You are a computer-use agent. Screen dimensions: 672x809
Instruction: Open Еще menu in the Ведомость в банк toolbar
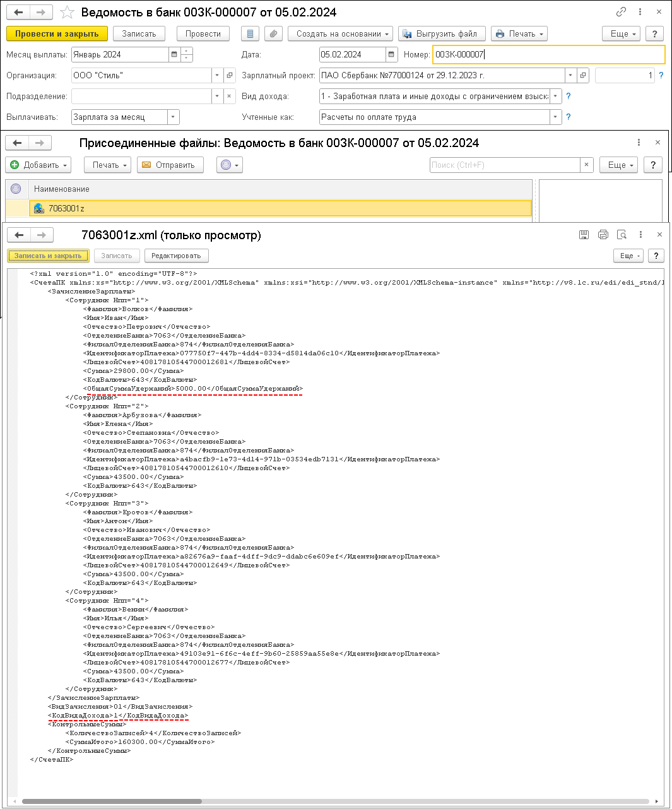tap(622, 33)
